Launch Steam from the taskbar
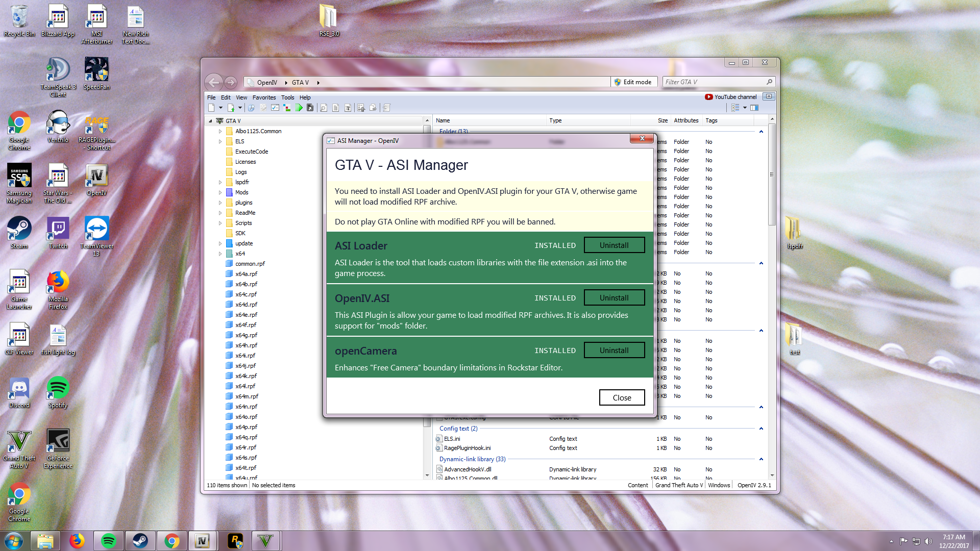Screen dimensions: 980x551 pyautogui.click(x=140, y=541)
